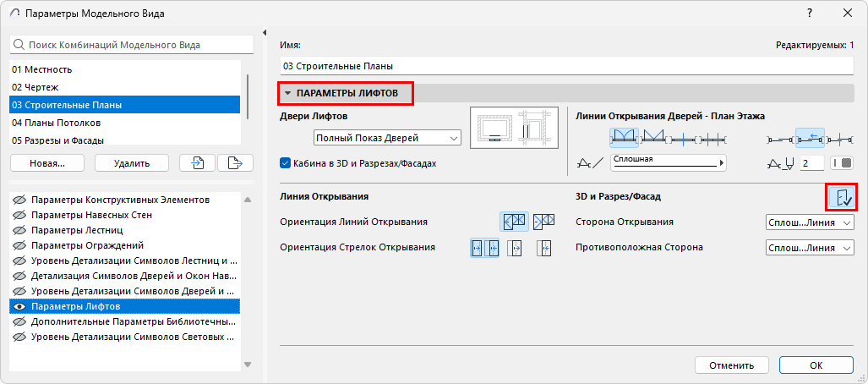
Task: Click the Имя field with 03 Строительные Планы
Action: pos(567,66)
